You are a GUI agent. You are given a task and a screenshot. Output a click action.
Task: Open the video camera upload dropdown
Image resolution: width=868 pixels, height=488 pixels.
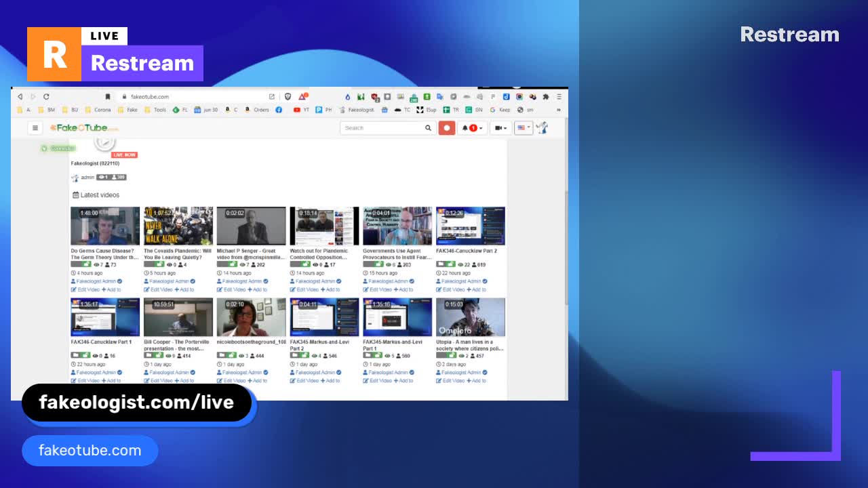pos(500,127)
